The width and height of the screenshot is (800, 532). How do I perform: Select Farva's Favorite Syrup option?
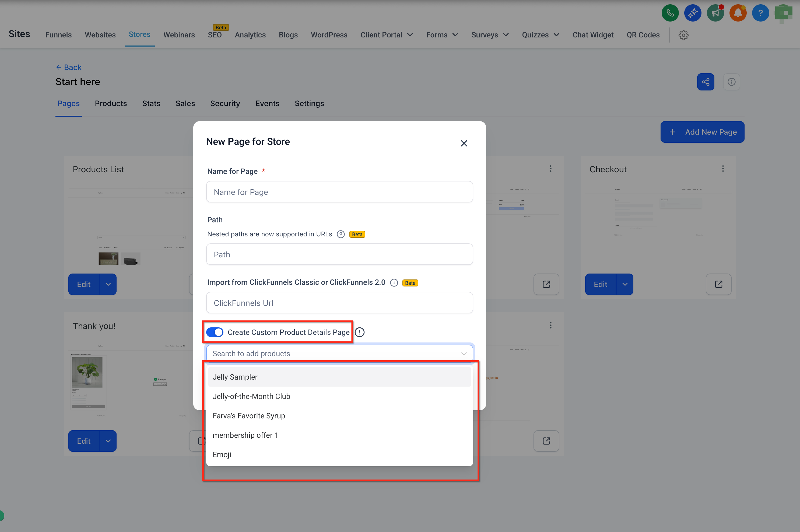click(339, 416)
